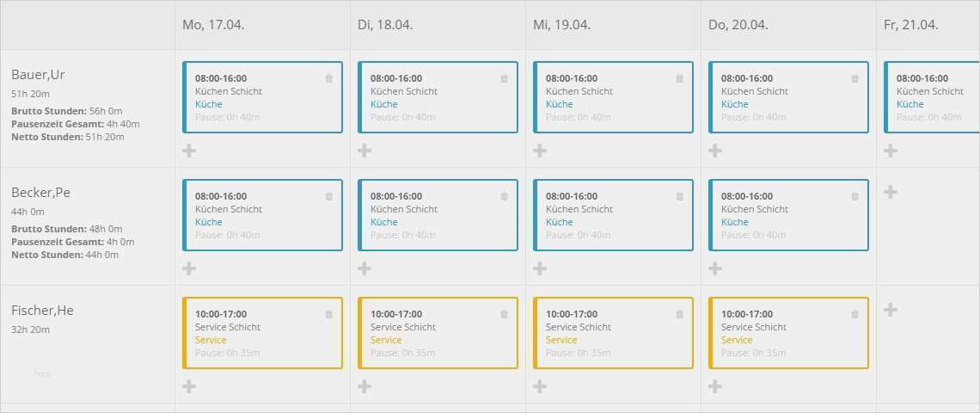This screenshot has height=413, width=980.
Task: Add another Wednesday shift for Fischer
Action: click(x=540, y=386)
